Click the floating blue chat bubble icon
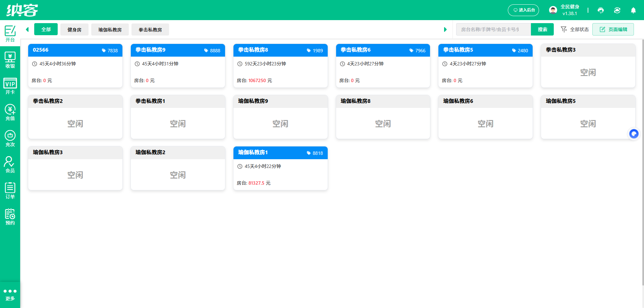644x308 pixels. pyautogui.click(x=634, y=134)
